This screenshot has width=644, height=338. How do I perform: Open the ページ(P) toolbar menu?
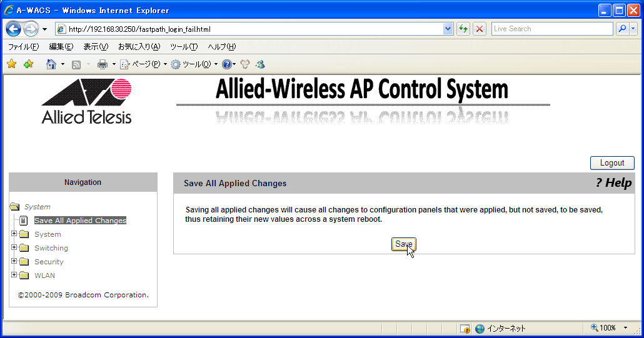tap(143, 64)
